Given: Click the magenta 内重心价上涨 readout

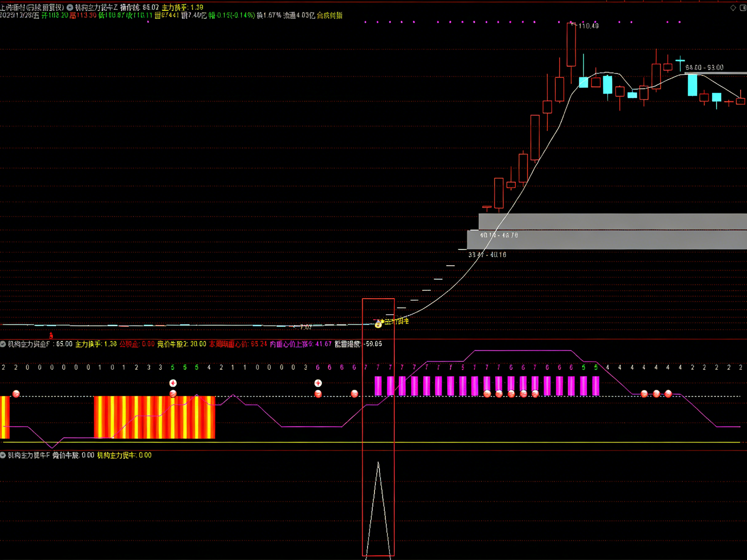Looking at the screenshot, I should 301,344.
